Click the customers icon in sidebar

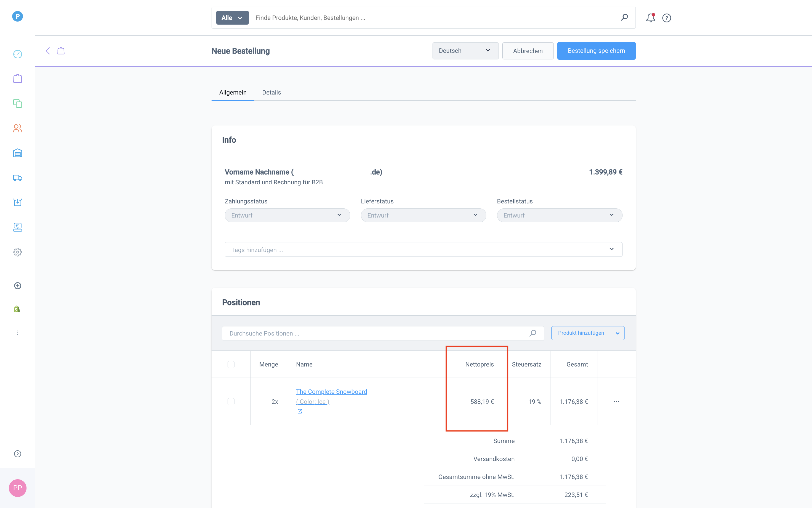[x=17, y=128]
